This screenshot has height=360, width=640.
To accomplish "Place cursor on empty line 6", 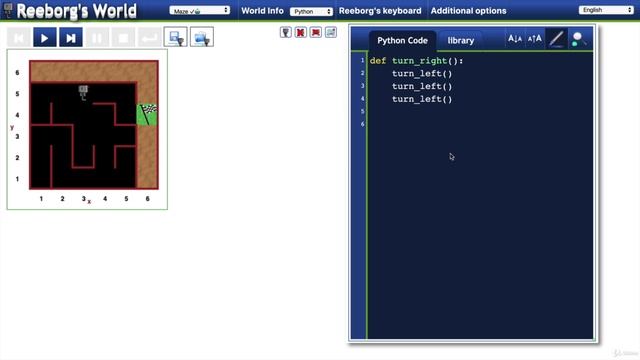I will pos(480,124).
